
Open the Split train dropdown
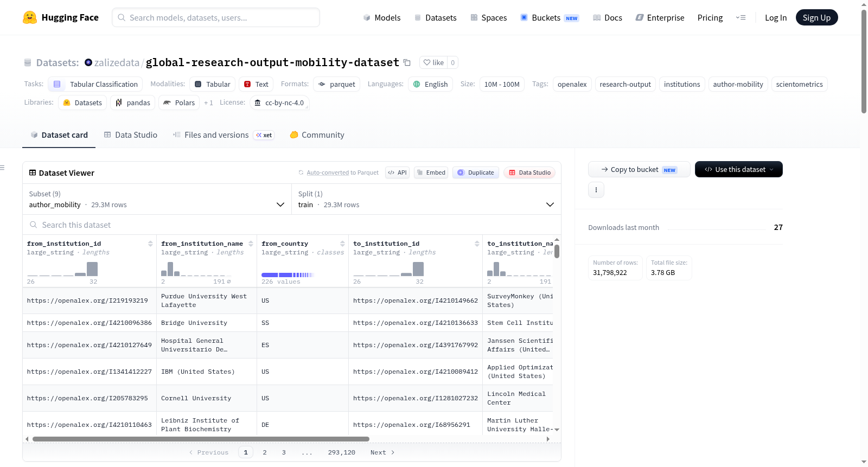[426, 199]
